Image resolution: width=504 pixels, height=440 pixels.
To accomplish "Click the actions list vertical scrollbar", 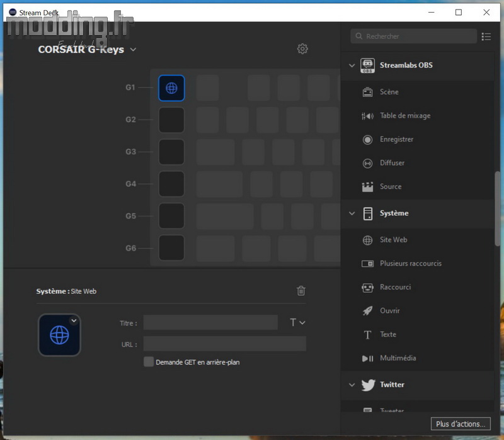I will point(497,209).
